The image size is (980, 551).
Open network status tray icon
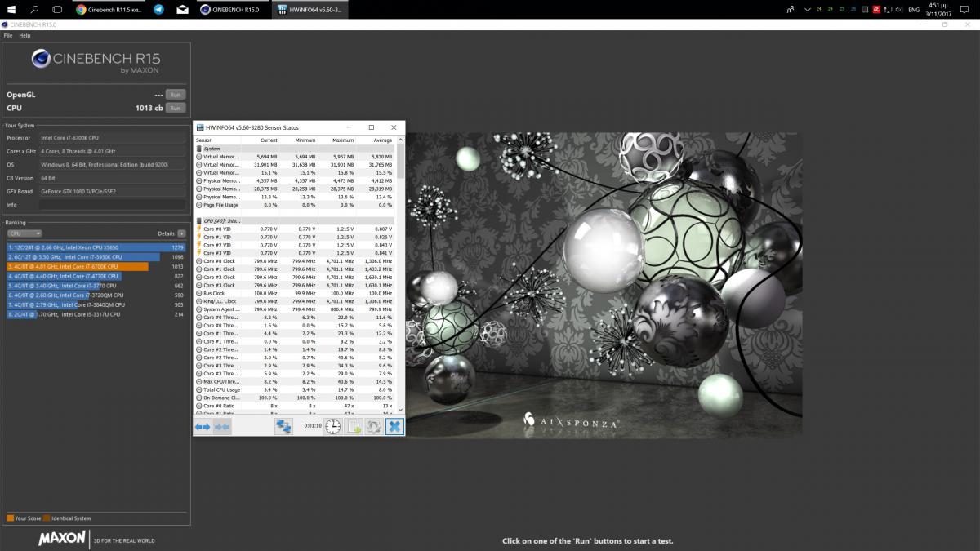click(889, 9)
